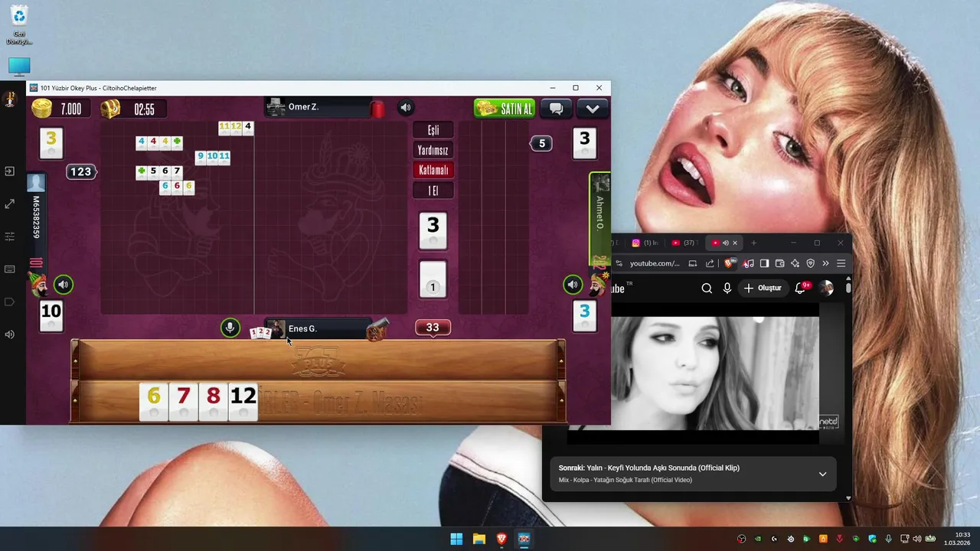The height and width of the screenshot is (551, 980).
Task: Toggle left player's speaker icon
Action: click(64, 285)
